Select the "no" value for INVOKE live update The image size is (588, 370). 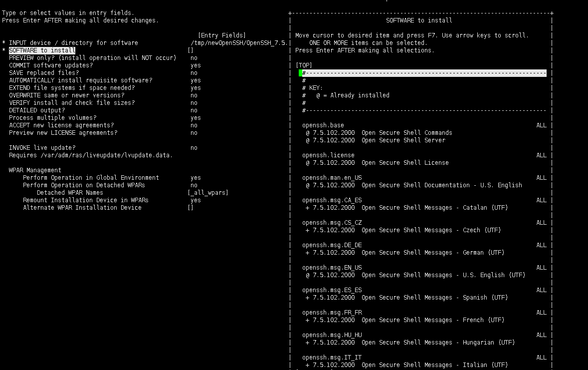(194, 148)
